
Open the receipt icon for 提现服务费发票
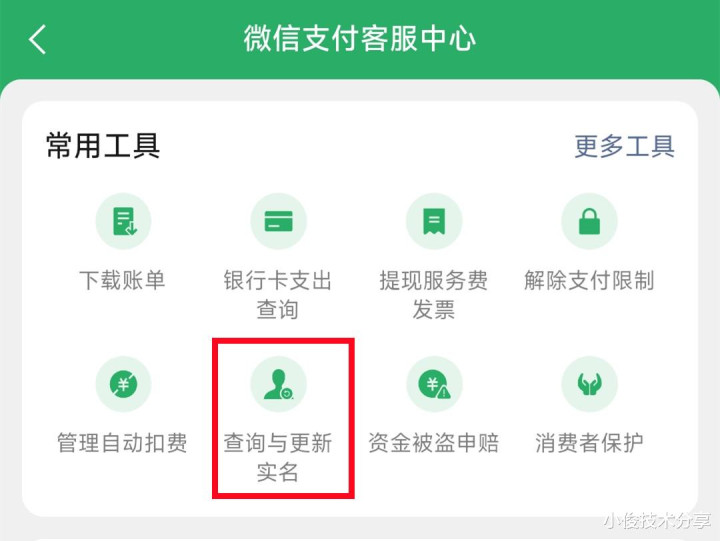(x=434, y=221)
